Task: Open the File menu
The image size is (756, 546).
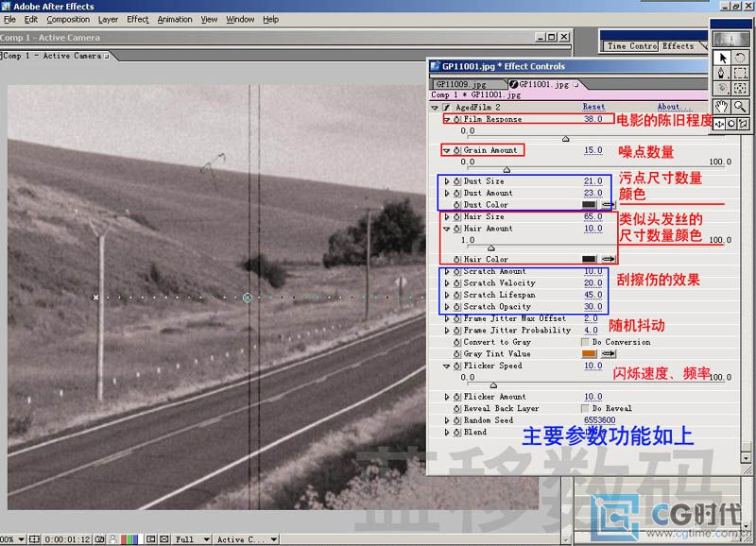Action: tap(9, 19)
